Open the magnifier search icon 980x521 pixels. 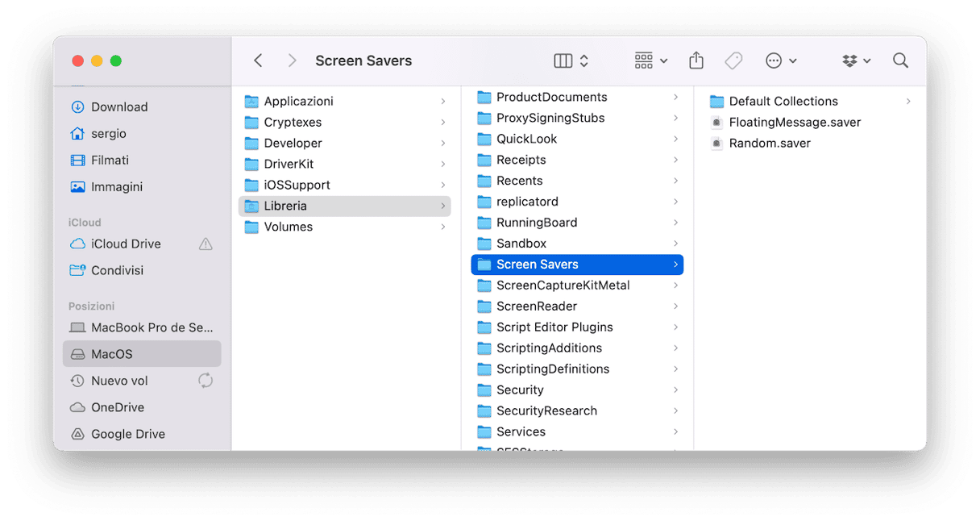(900, 60)
